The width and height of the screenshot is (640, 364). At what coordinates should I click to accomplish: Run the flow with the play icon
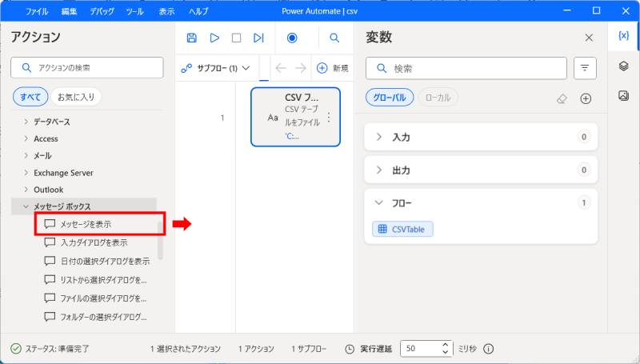click(214, 38)
